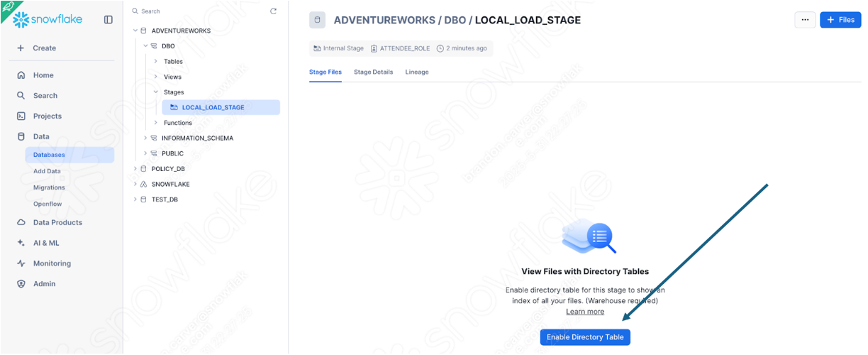Open Data Products section
This screenshot has height=355, width=868.
(57, 223)
